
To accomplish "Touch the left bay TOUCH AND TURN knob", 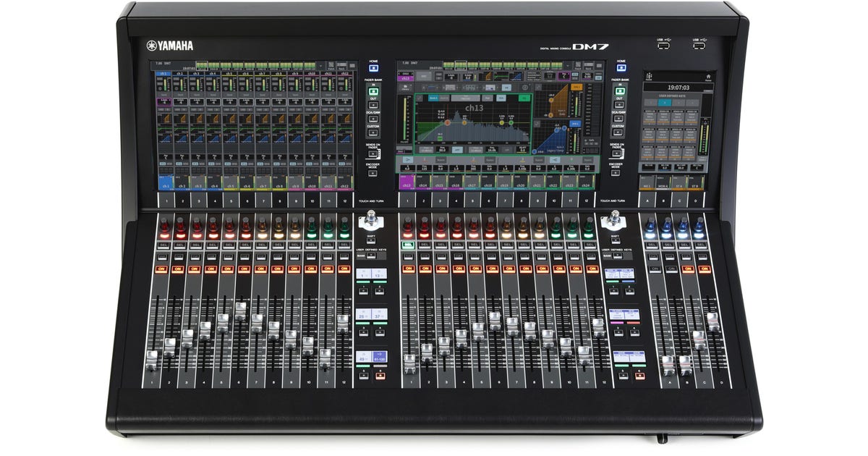I will point(370,218).
